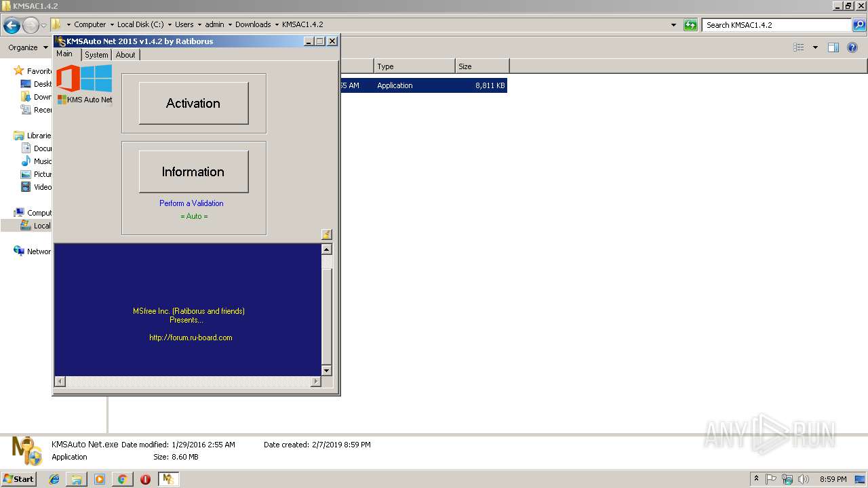Screen dimensions: 868x488
Task: Open the About tab
Action: 125,55
